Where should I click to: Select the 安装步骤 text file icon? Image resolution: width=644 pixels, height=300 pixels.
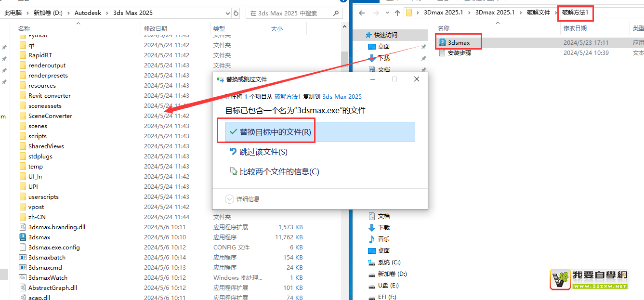pyautogui.click(x=442, y=53)
